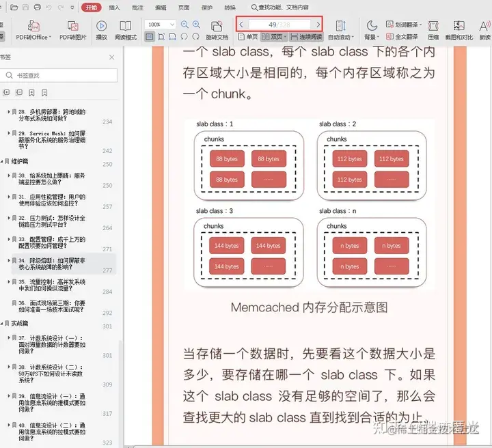
Task: Open bookmark 30 服务端监控要怎么做
Action: pyautogui.click(x=52, y=179)
